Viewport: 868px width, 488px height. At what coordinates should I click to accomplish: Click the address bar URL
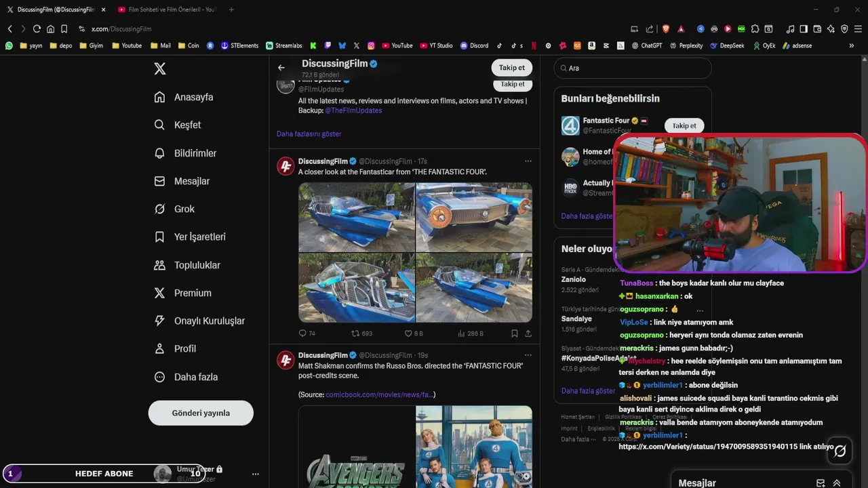coord(121,29)
